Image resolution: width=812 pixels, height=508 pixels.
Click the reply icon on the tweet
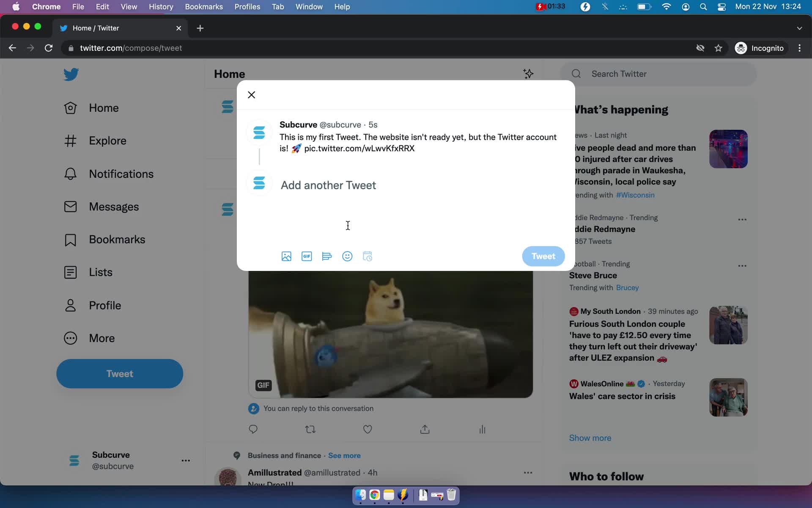252,430
